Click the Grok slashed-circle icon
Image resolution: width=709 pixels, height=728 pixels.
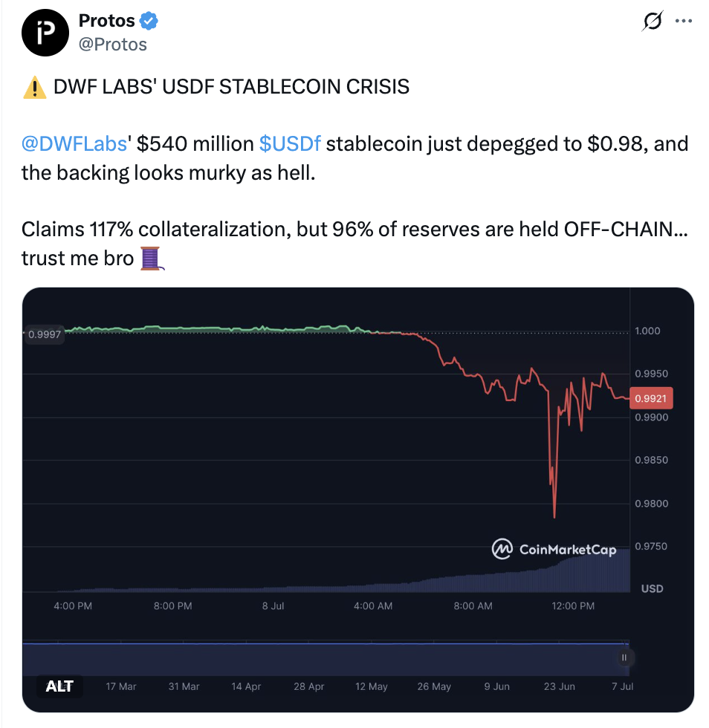pos(653,21)
